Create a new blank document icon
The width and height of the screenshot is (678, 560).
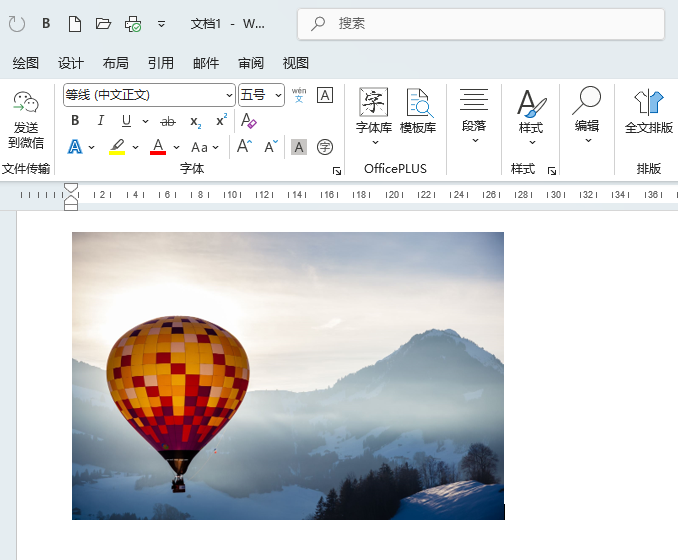[x=75, y=23]
